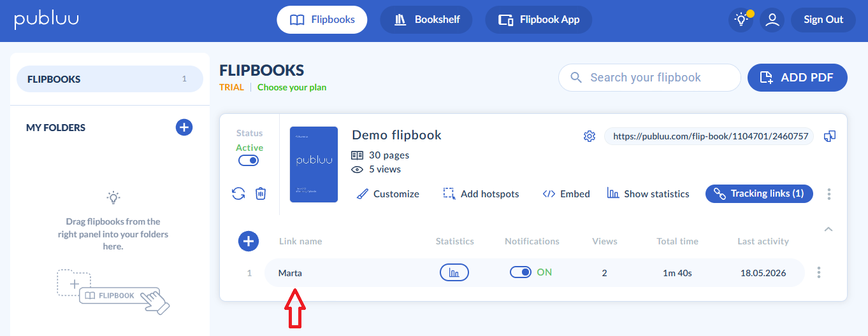Screen dimensions: 868x336
Task: Open flipbook settings gear icon
Action: click(590, 136)
